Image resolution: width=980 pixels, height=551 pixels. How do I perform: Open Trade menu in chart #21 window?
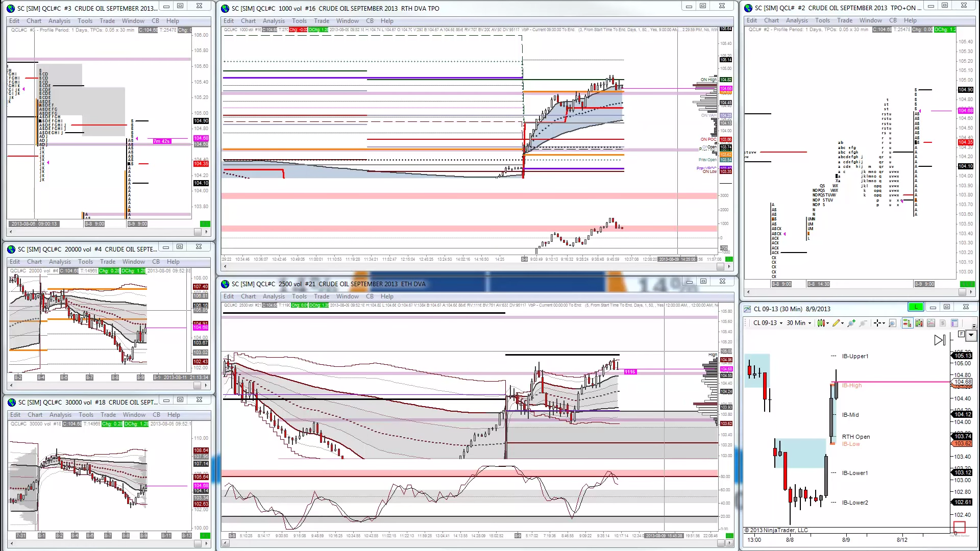click(321, 296)
